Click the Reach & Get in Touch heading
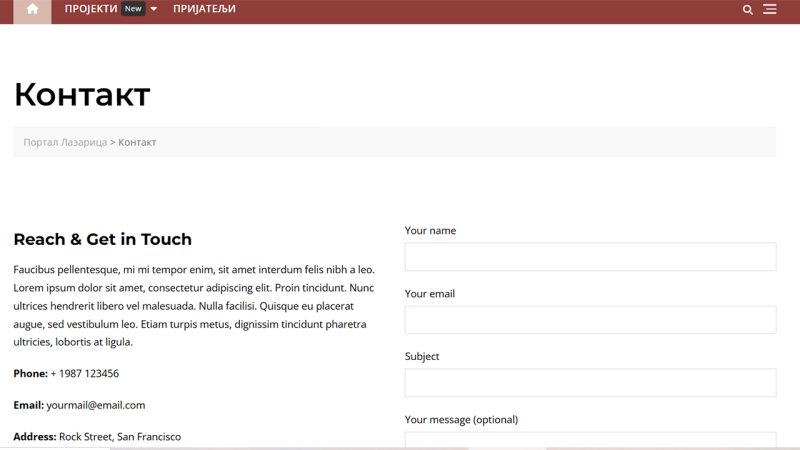The image size is (800, 450). click(x=102, y=240)
